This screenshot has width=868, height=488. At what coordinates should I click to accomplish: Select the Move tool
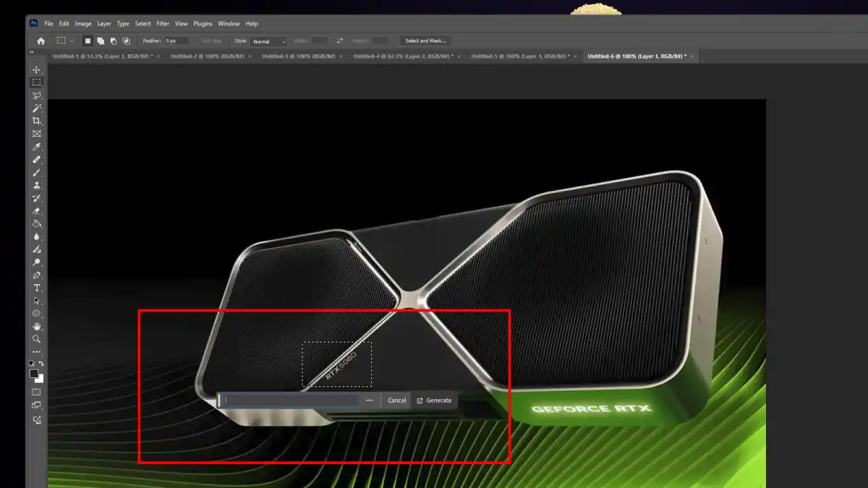37,70
